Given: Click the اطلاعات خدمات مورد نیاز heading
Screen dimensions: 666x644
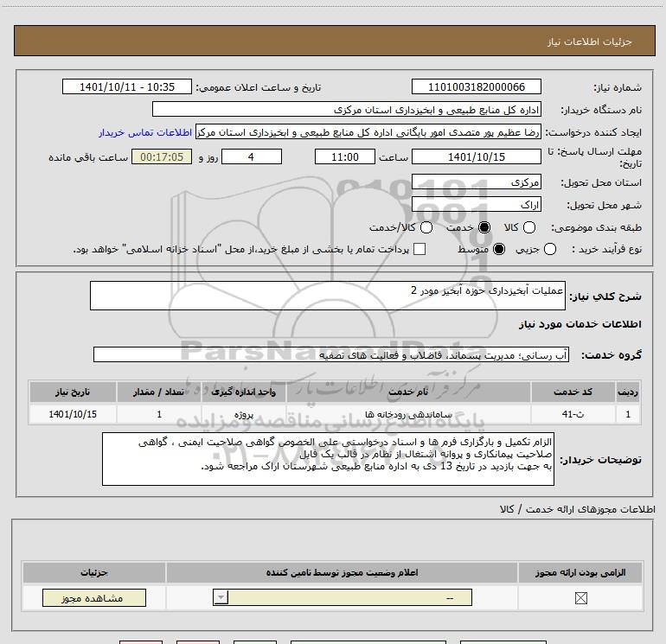Looking at the screenshot, I should point(580,324).
